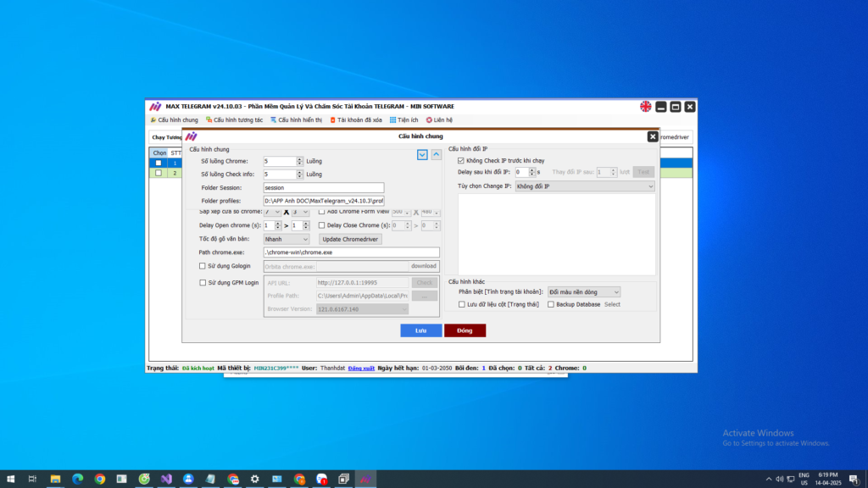Expand the Tốc độ gõ văn bản dropdown
Viewport: 868px width, 488px height.
(x=287, y=239)
